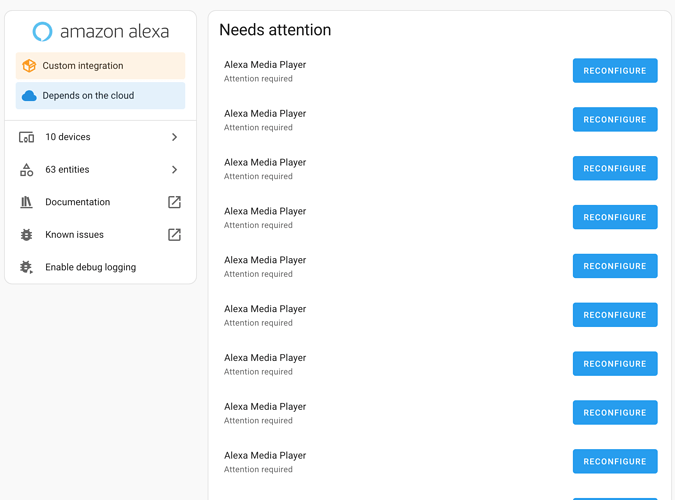Click the bug-play icon for Enable debug logging
The image size is (675, 500).
click(27, 267)
